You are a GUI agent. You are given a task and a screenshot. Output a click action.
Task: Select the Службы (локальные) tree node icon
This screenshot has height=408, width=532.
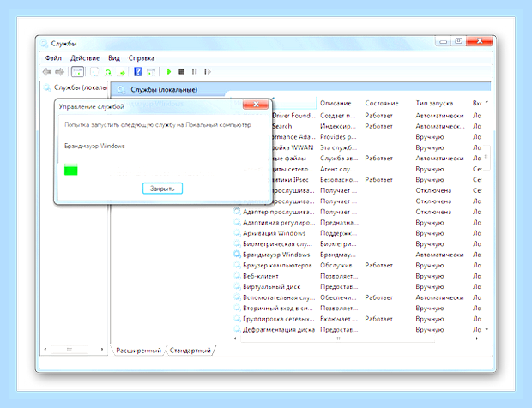(x=47, y=87)
